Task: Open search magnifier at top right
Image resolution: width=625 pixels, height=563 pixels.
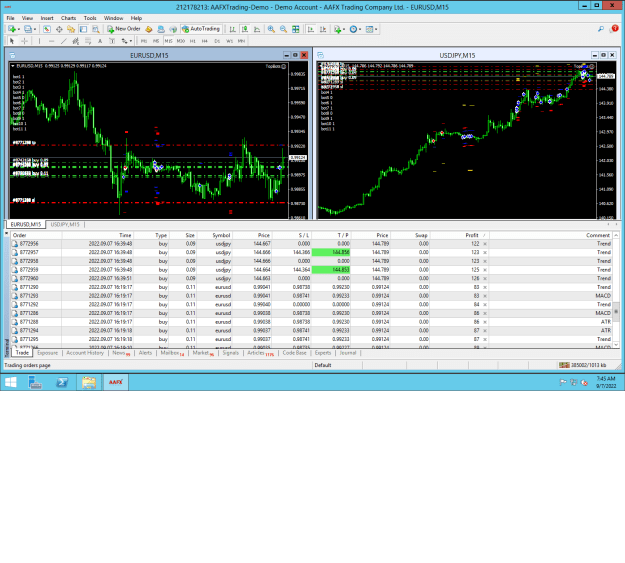Action: tap(601, 29)
